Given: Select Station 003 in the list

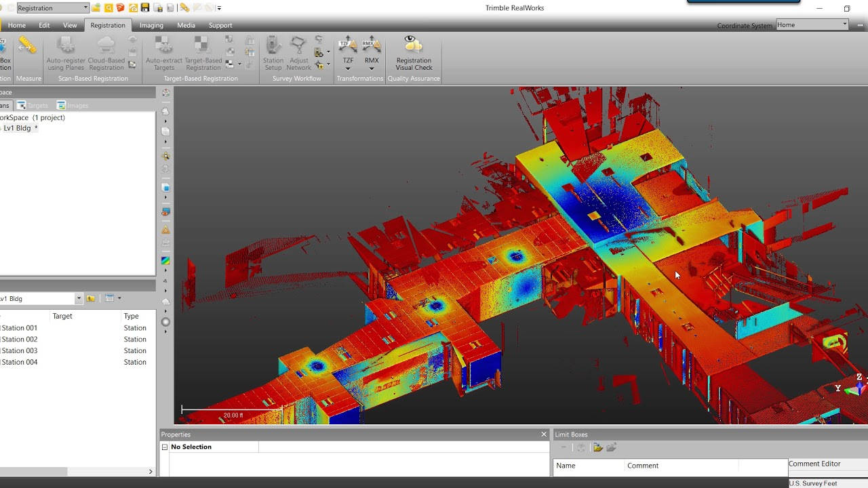Looking at the screenshot, I should click(20, 350).
